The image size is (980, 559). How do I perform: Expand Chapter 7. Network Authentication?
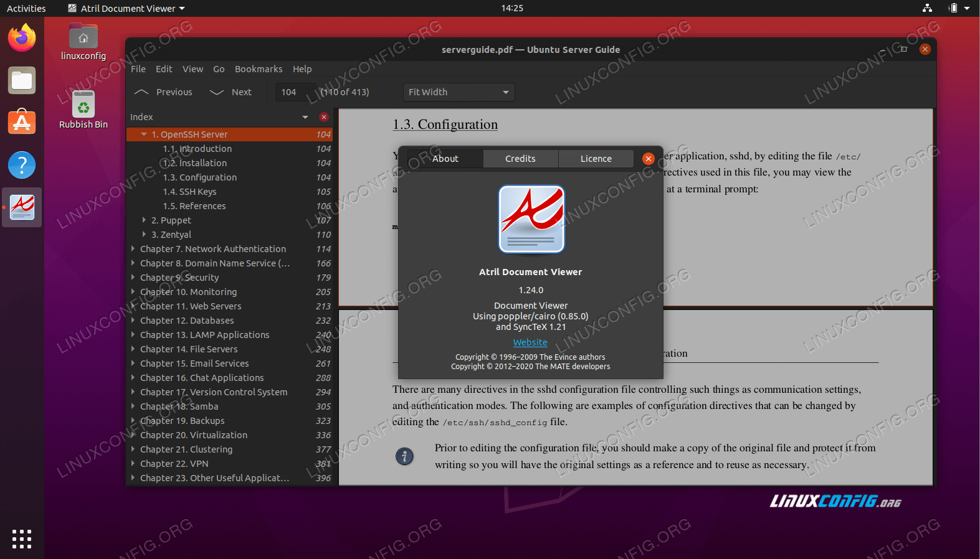(133, 249)
